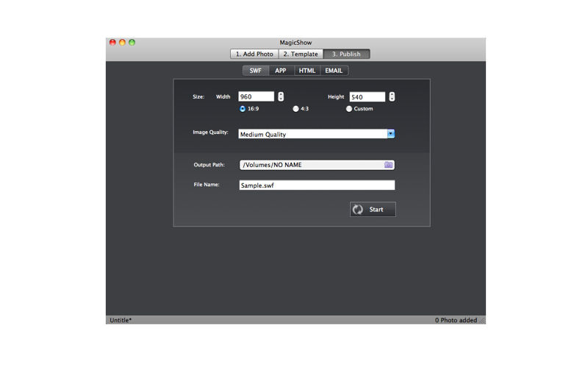The height and width of the screenshot is (368, 588).
Task: Click the '0 Photo added' status text
Action: (x=456, y=320)
